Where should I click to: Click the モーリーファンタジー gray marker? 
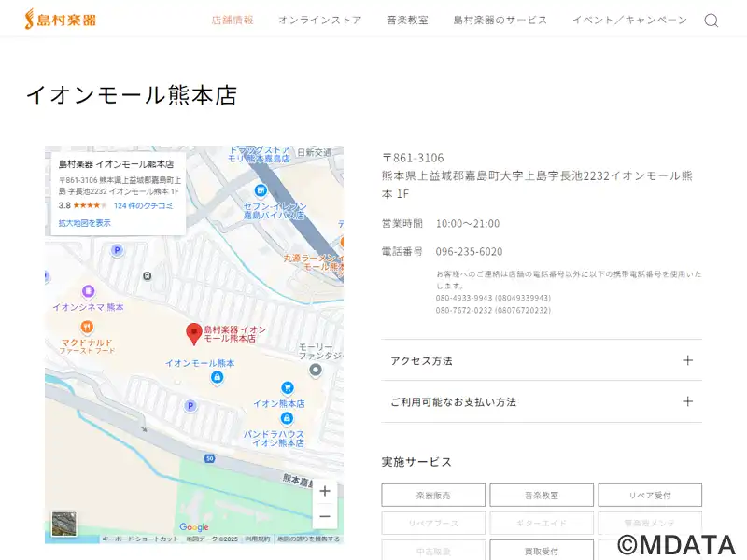pyautogui.click(x=316, y=370)
